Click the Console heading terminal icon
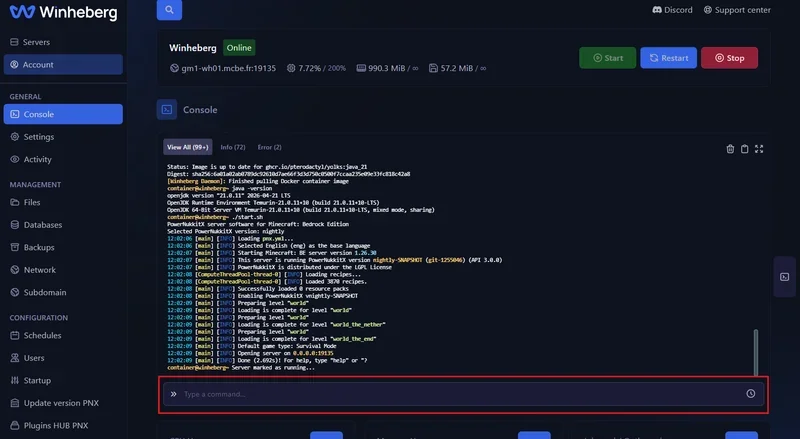800x439 pixels. 167,110
